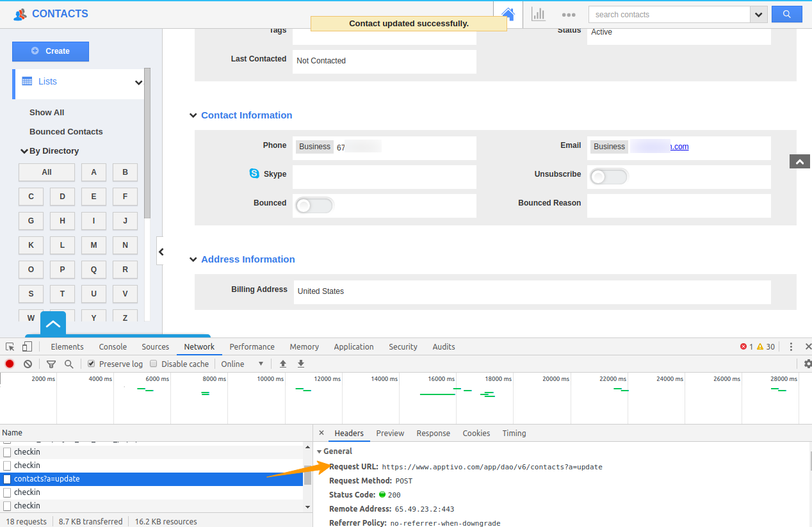Stop recording network log with the red button

click(x=8, y=363)
